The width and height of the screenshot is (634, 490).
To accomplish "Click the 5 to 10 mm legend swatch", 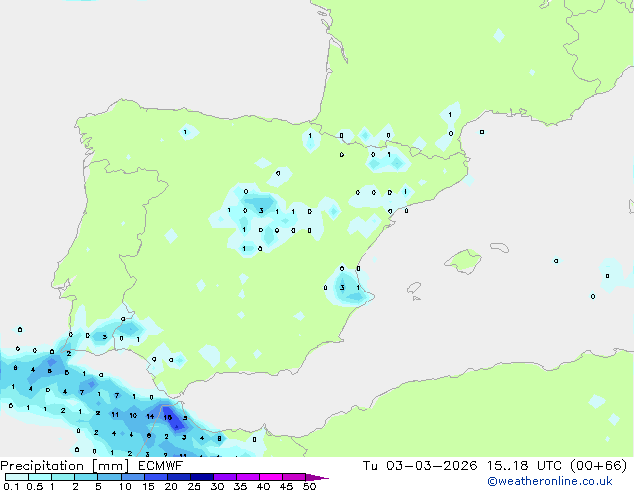I will [x=110, y=477].
